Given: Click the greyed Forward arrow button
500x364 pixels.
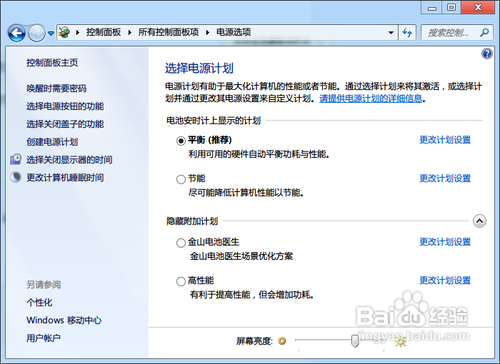Looking at the screenshot, I should pos(36,33).
